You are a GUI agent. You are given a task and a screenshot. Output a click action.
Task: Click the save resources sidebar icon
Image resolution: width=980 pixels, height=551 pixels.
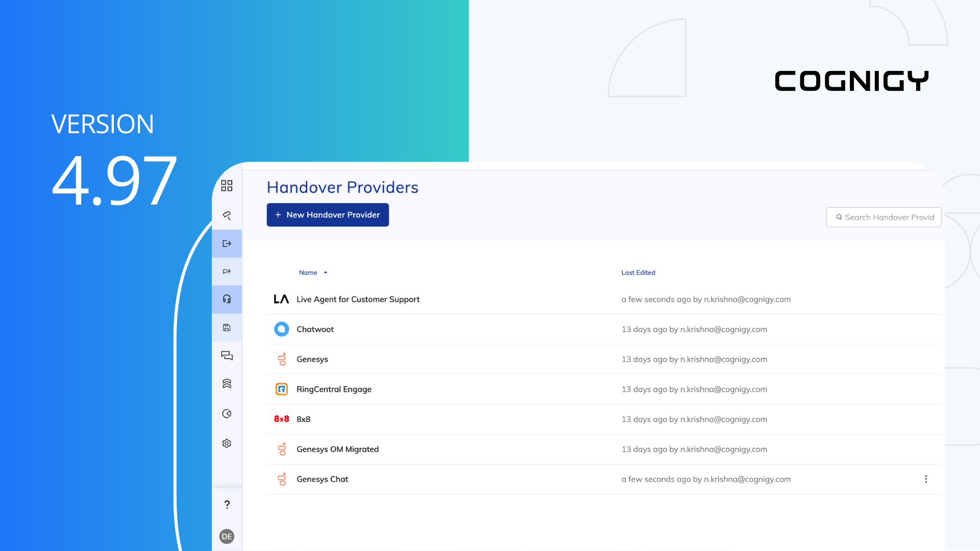coord(227,328)
